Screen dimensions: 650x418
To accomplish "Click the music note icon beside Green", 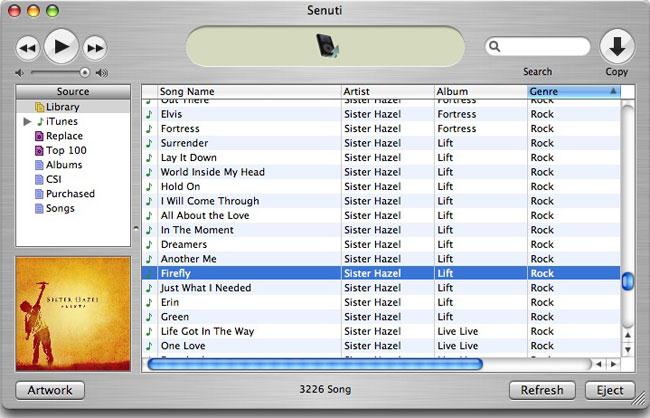I will coord(149,317).
